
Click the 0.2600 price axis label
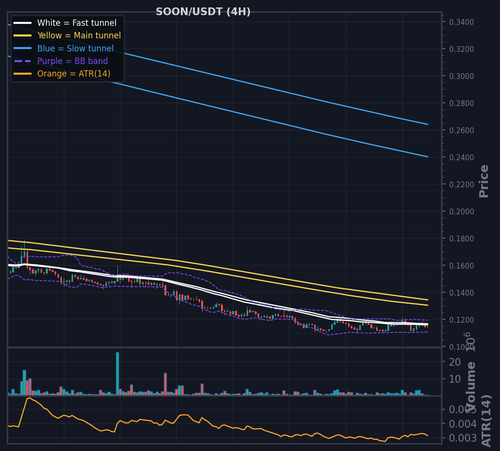(461, 130)
